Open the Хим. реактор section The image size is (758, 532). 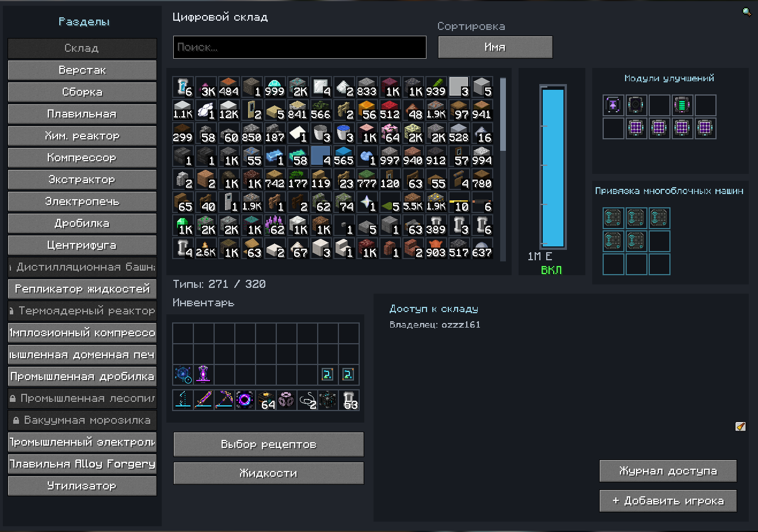[82, 136]
